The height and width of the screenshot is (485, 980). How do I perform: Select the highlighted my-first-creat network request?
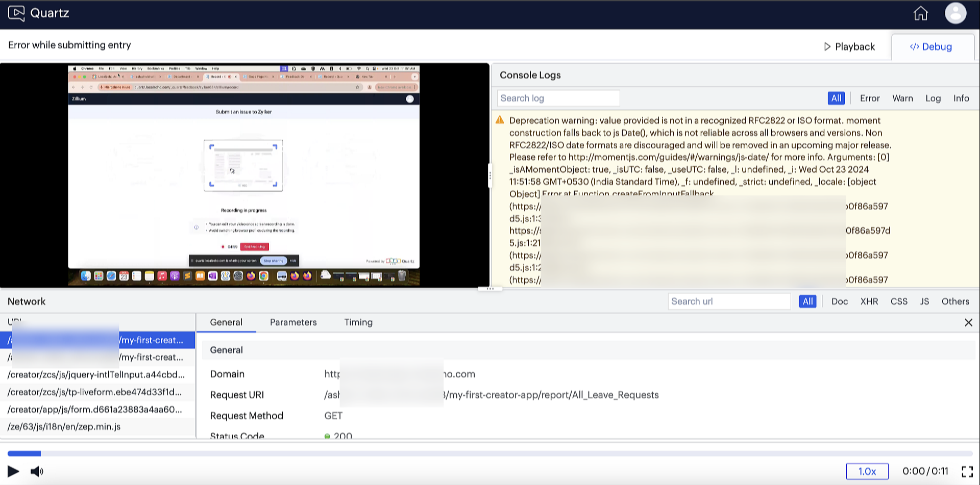97,340
